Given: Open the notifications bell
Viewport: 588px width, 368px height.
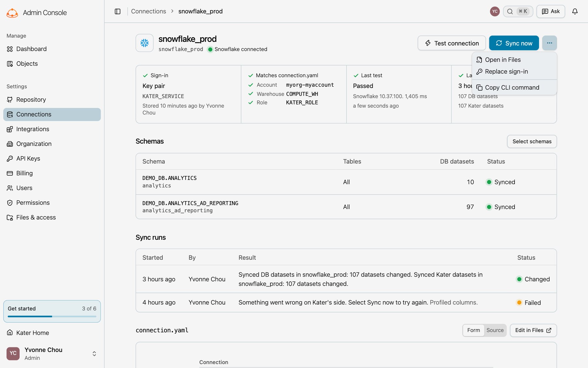Looking at the screenshot, I should [575, 11].
